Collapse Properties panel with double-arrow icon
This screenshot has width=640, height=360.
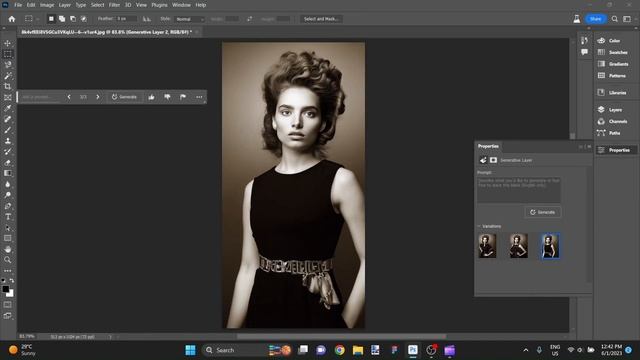click(581, 147)
